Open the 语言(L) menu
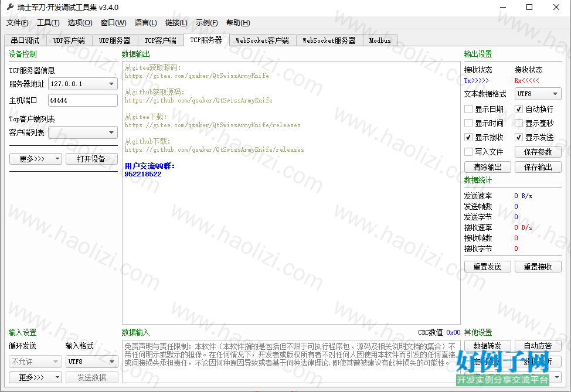 tap(145, 23)
